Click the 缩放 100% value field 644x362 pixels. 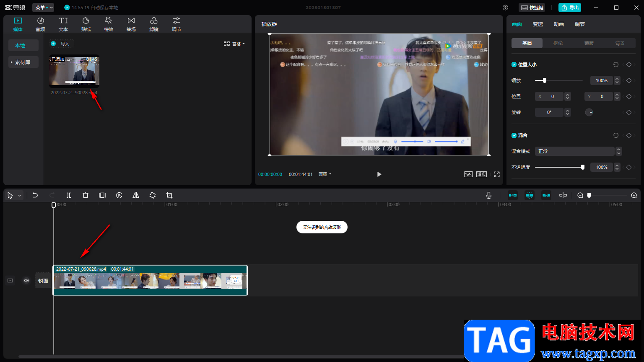tap(602, 80)
